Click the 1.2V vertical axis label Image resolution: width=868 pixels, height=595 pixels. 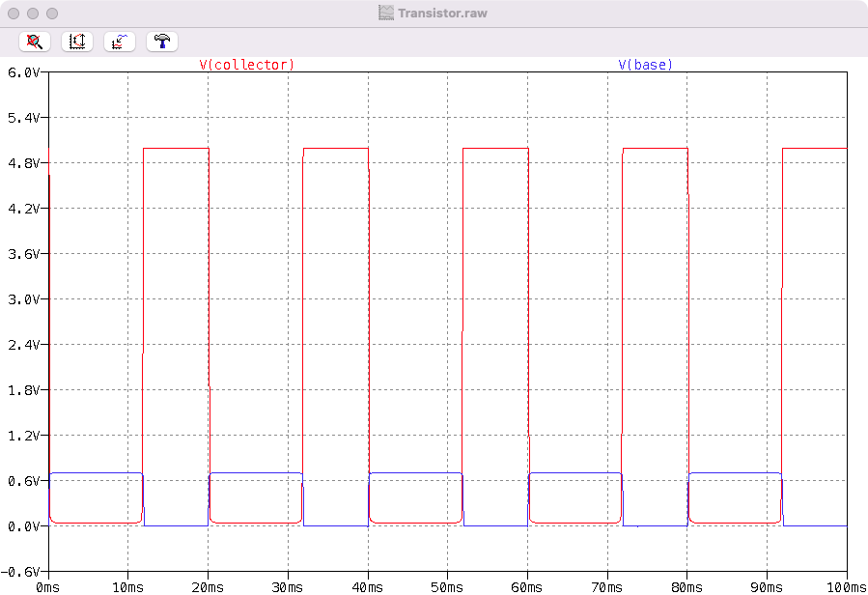coord(23,436)
